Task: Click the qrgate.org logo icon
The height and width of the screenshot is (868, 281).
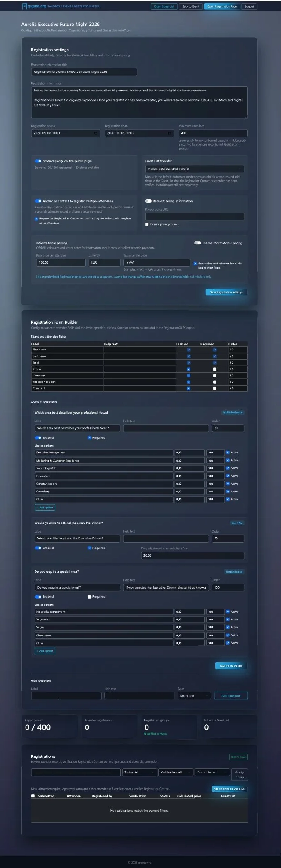Action: tap(25, 6)
